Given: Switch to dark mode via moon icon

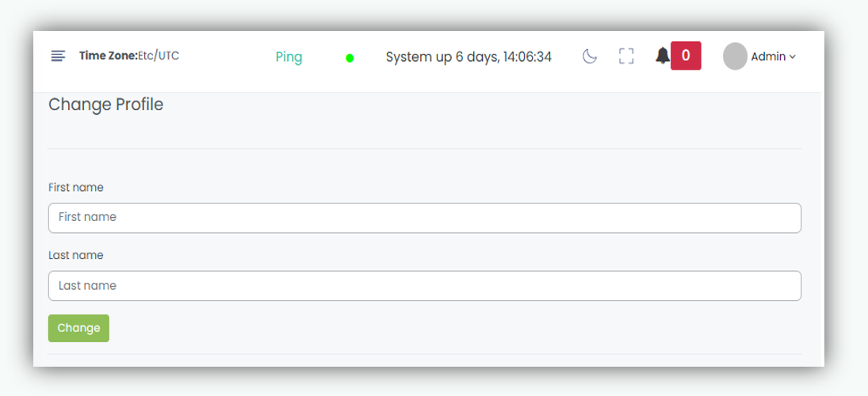Looking at the screenshot, I should tap(589, 56).
